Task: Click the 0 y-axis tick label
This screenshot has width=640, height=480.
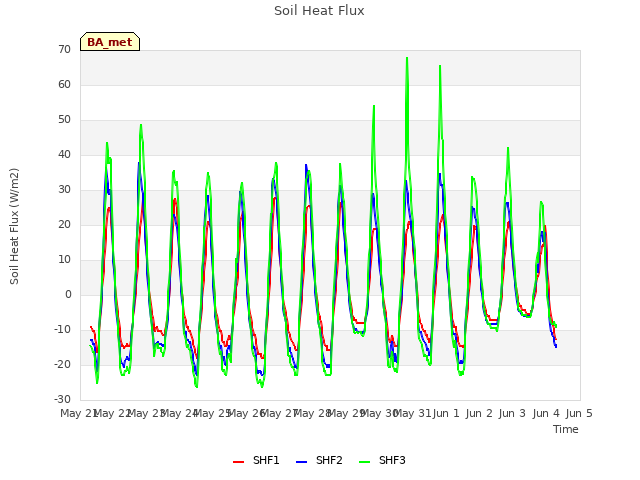Action: click(68, 294)
